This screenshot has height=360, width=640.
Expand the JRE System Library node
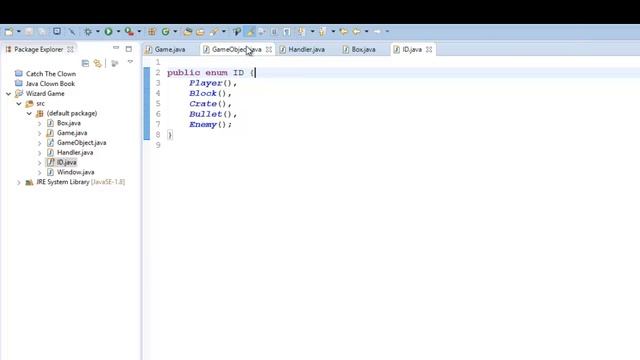coord(18,182)
